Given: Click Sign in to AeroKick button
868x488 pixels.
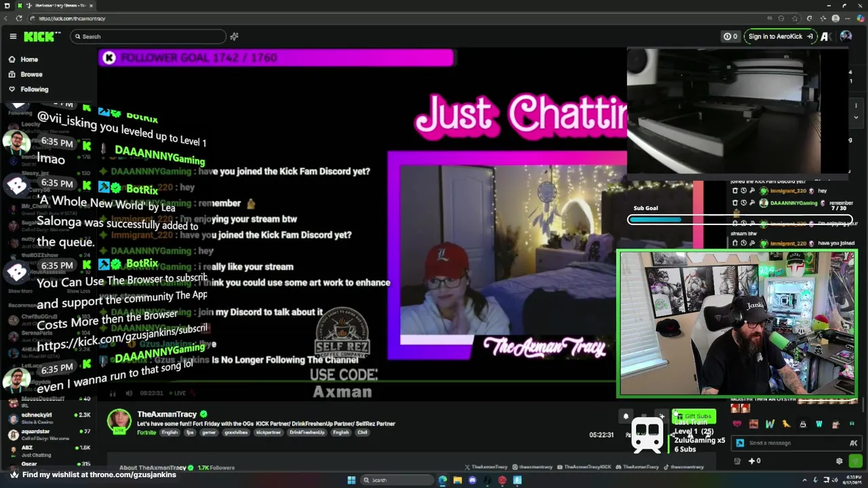Looking at the screenshot, I should pos(780,37).
